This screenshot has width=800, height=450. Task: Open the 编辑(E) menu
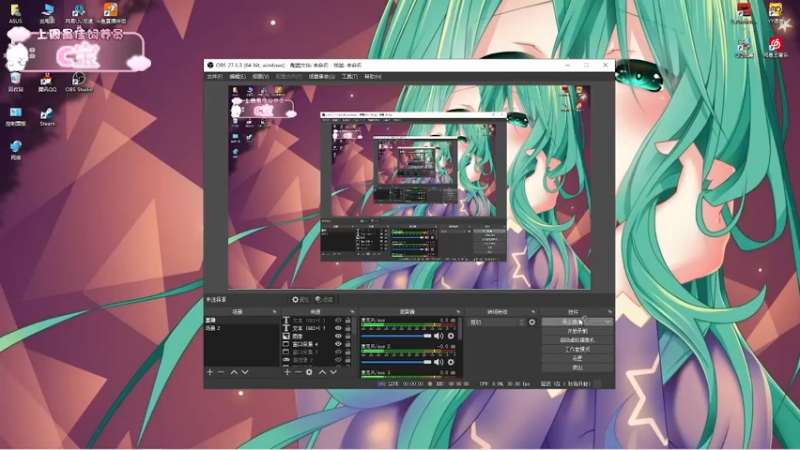[x=237, y=77]
